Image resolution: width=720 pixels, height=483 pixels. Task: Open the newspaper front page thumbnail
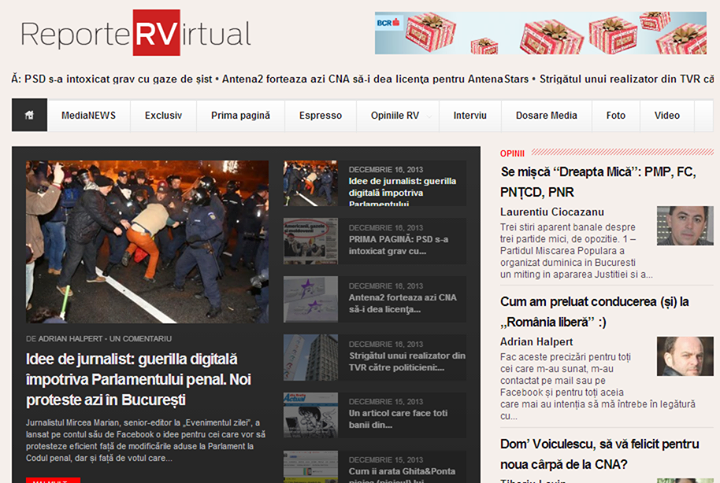click(310, 241)
